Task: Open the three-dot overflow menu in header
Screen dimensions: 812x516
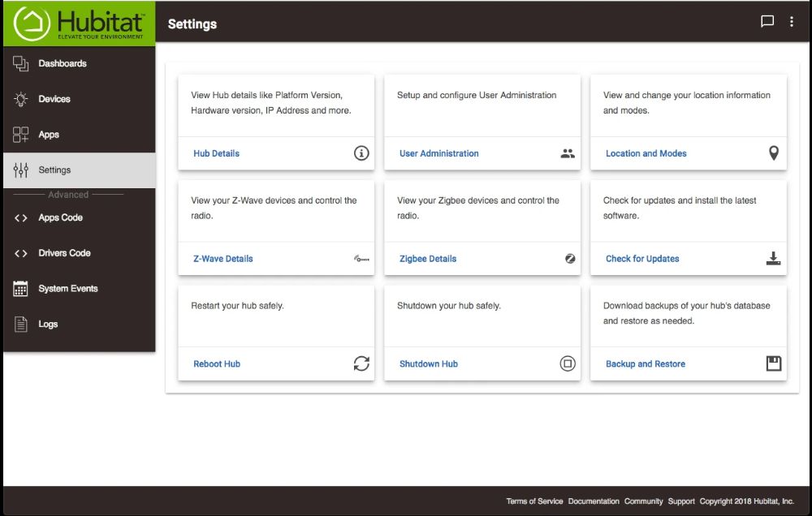Action: click(x=792, y=22)
